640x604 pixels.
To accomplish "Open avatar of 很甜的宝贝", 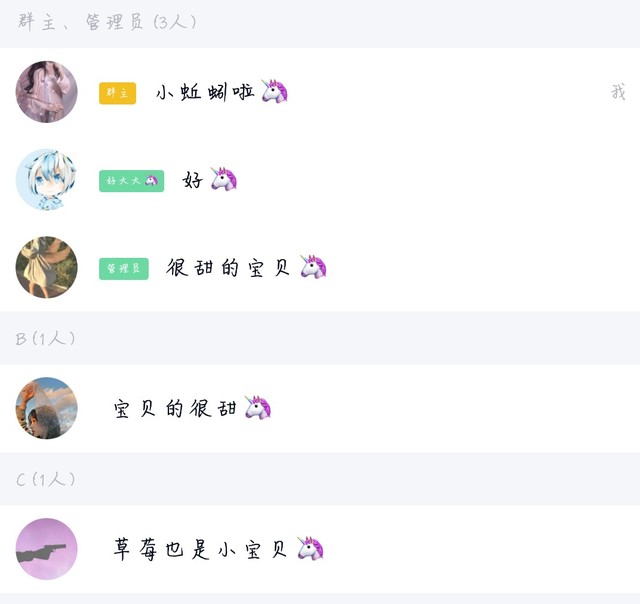I will pos(47,267).
